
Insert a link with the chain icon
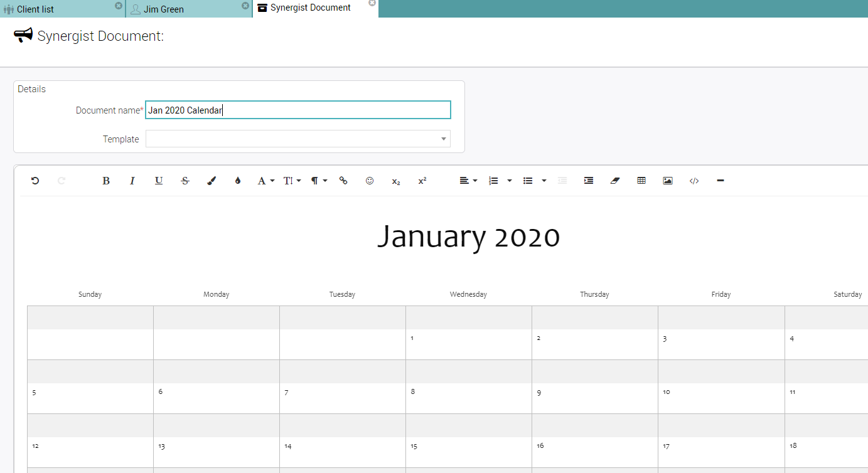click(343, 181)
